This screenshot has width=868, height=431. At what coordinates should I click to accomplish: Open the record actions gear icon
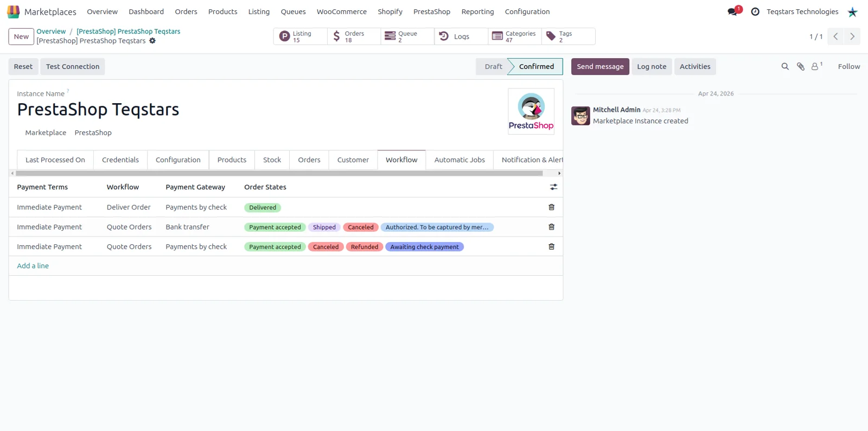point(152,41)
